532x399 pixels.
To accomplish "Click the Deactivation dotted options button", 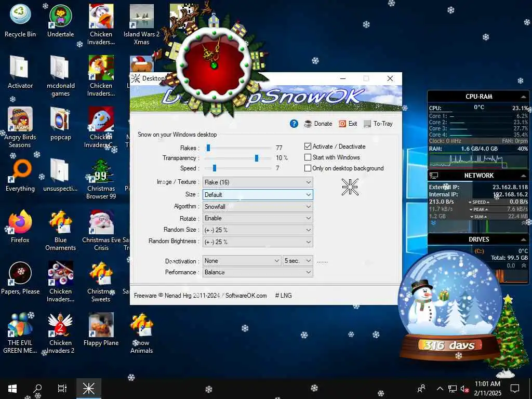I will coord(322,261).
